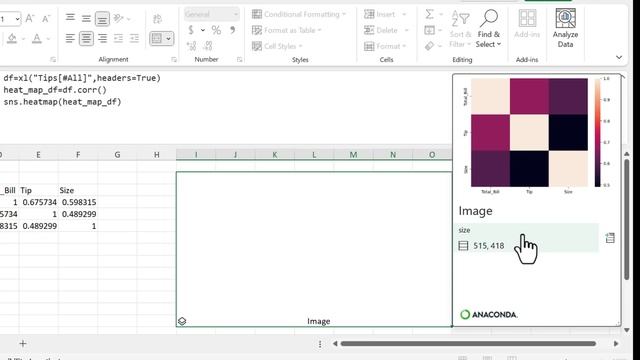This screenshot has width=640, height=360.
Task: Add new sheet with plus button
Action: click(23, 344)
